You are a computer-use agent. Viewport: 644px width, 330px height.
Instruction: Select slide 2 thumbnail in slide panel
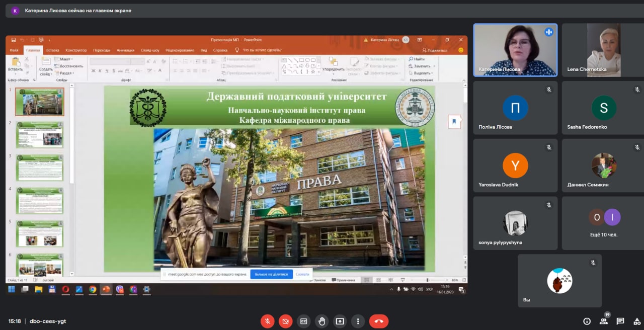pyautogui.click(x=40, y=135)
